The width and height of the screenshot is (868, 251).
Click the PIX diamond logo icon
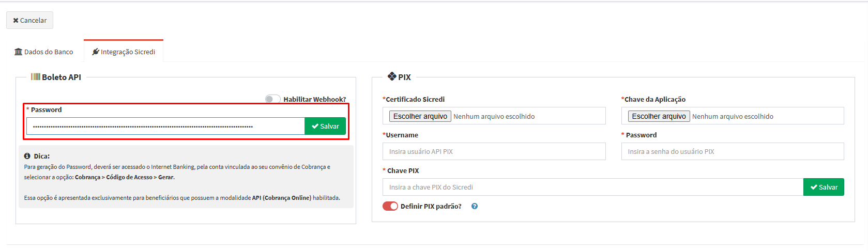click(392, 76)
